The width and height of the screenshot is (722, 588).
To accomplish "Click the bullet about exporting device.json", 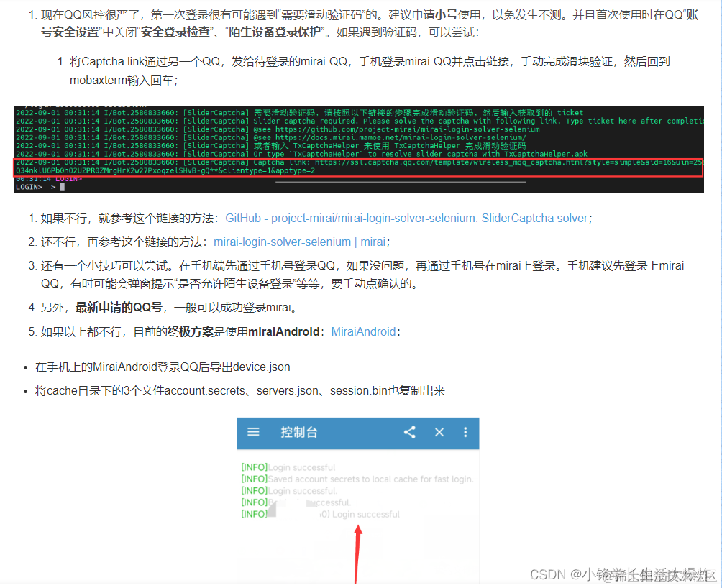I will [x=163, y=367].
